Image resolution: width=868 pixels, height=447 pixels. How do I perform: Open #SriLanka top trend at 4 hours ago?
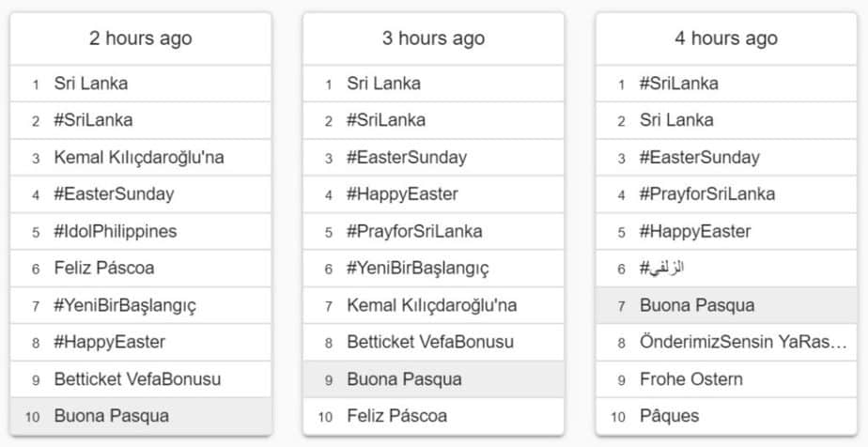click(x=726, y=84)
